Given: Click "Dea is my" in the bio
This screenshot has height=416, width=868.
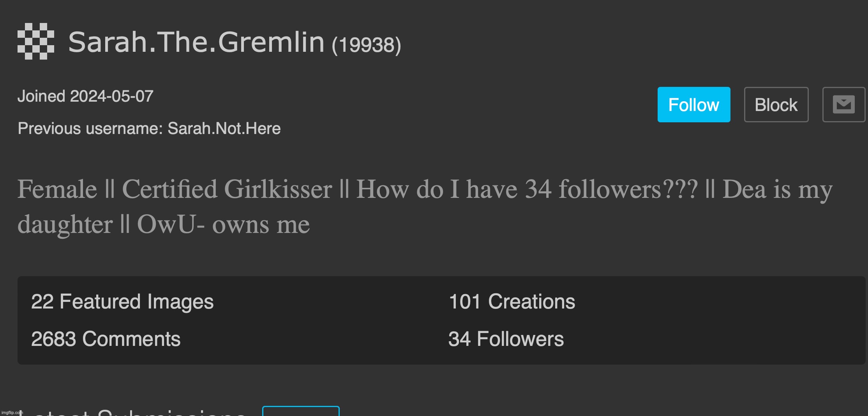Looking at the screenshot, I should pyautogui.click(x=777, y=189).
